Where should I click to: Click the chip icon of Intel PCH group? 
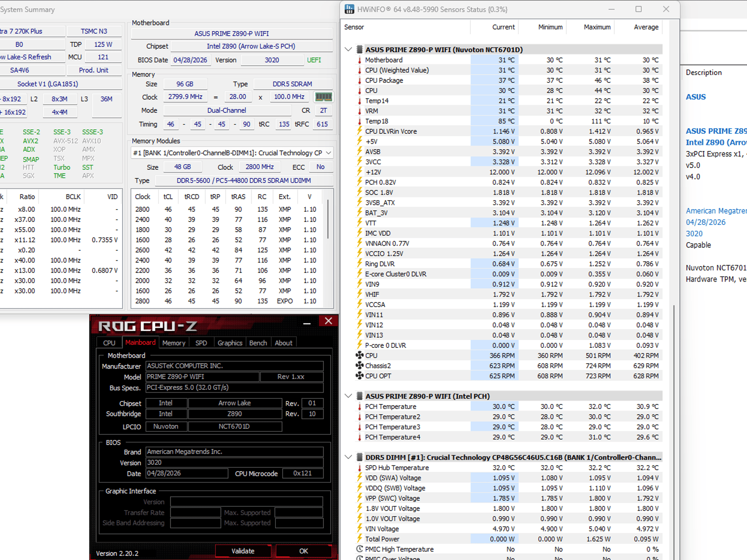click(360, 396)
